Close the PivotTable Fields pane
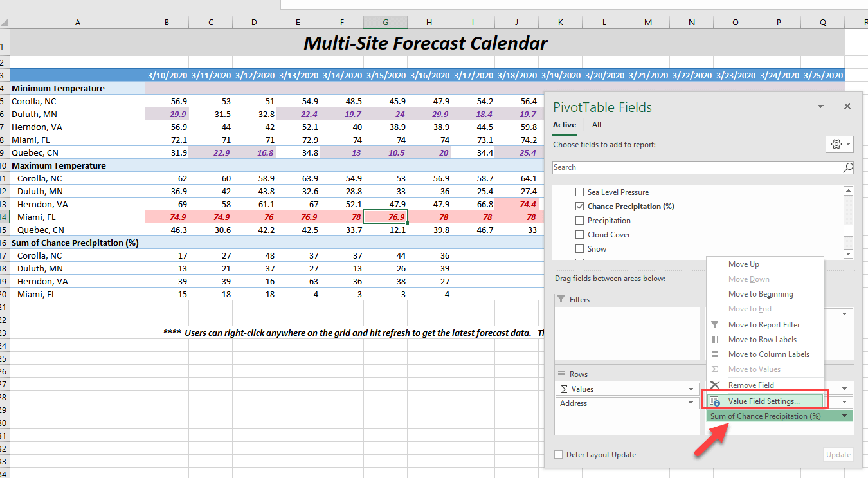 click(847, 107)
